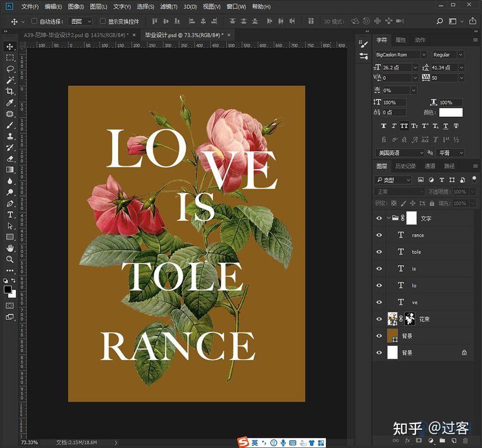Click the share icon at top right
This screenshot has width=482, height=448.
pyautogui.click(x=473, y=21)
